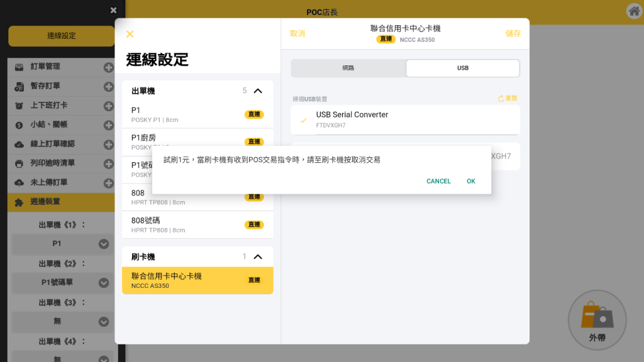Viewport: 644px width, 362px height.
Task: Tap the 外帶 takeout bag button
Action: tap(597, 320)
